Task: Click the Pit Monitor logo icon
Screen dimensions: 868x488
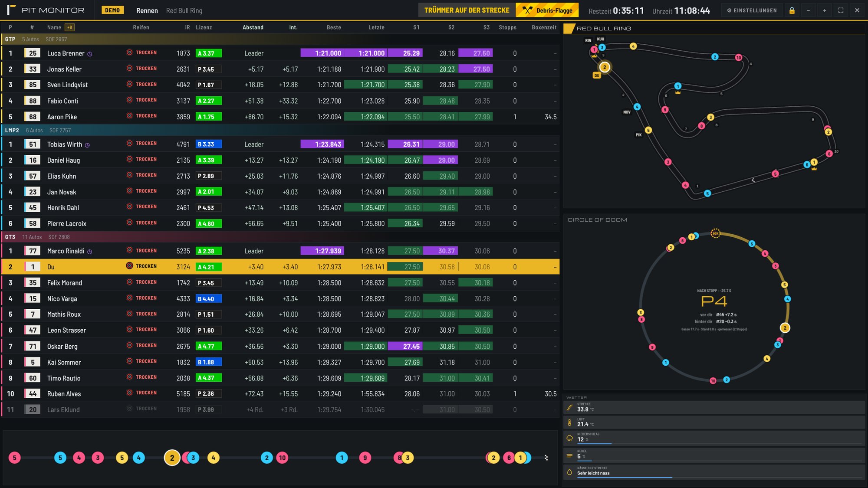Action: (x=11, y=10)
